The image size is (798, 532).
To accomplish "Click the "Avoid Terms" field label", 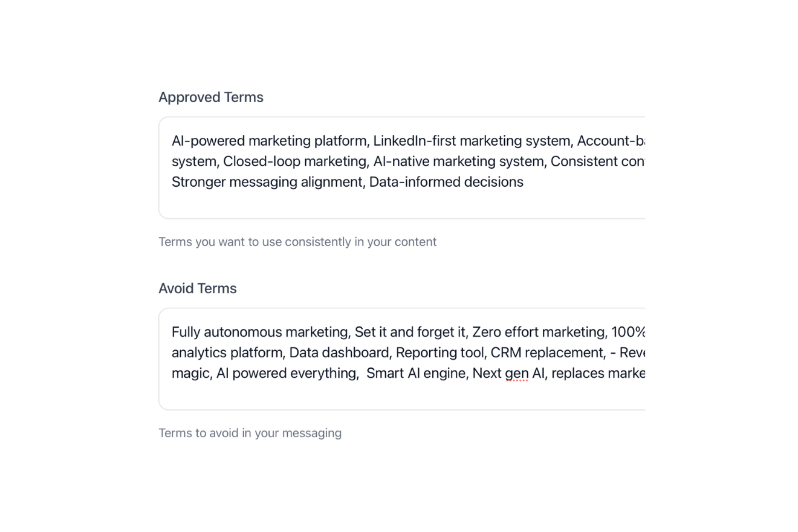I will click(198, 288).
